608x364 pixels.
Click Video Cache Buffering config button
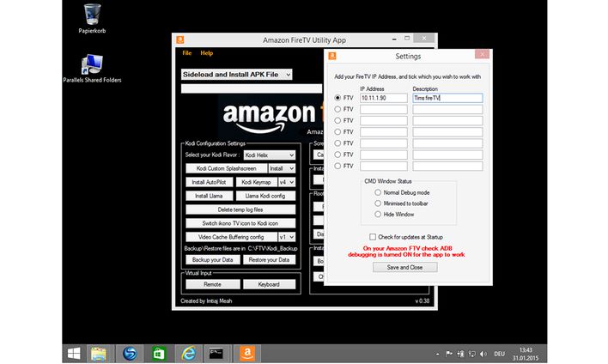[x=232, y=237]
